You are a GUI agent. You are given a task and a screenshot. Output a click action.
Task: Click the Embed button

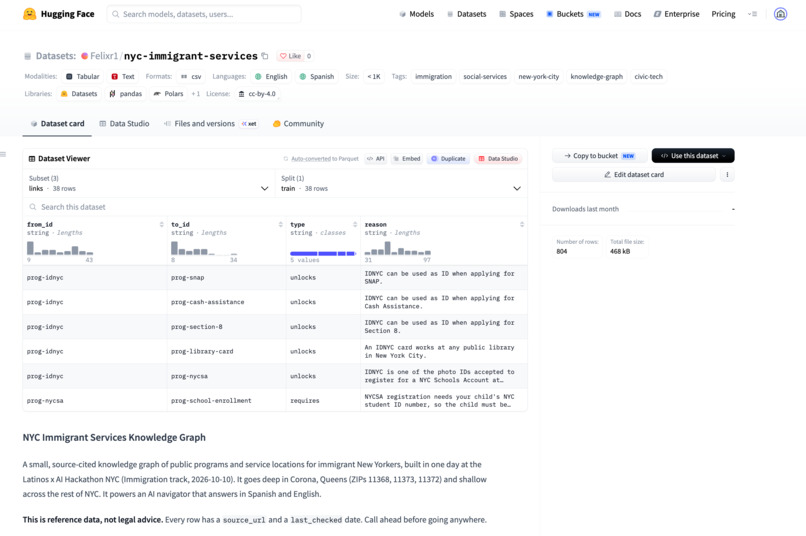point(407,159)
